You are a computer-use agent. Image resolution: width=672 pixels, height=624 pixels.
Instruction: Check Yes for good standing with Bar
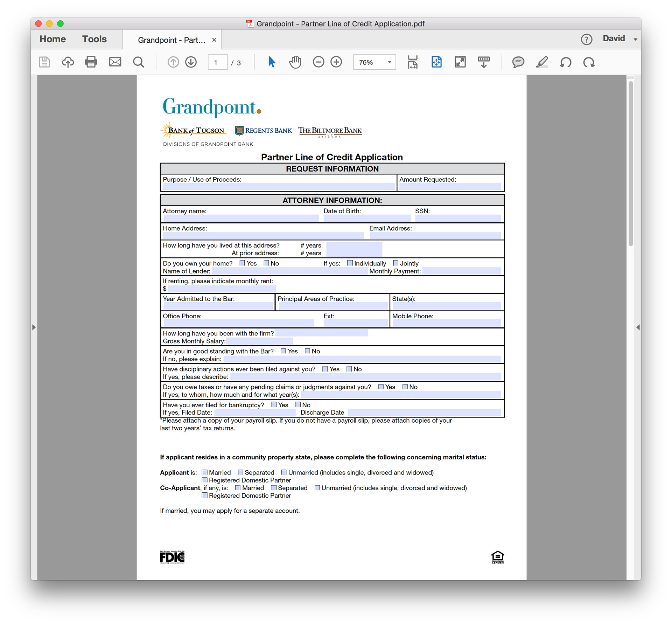coord(283,351)
